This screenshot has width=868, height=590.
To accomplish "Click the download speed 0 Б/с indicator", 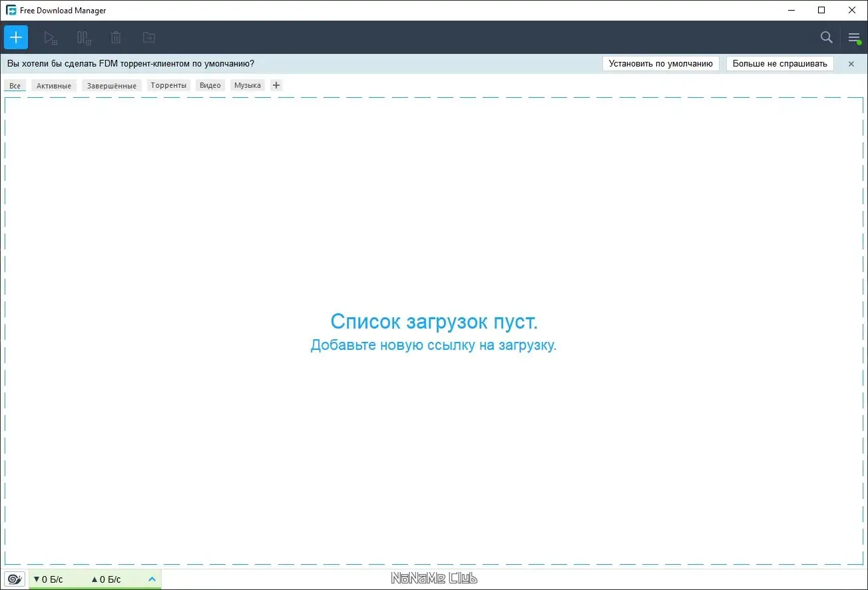I will 48,579.
